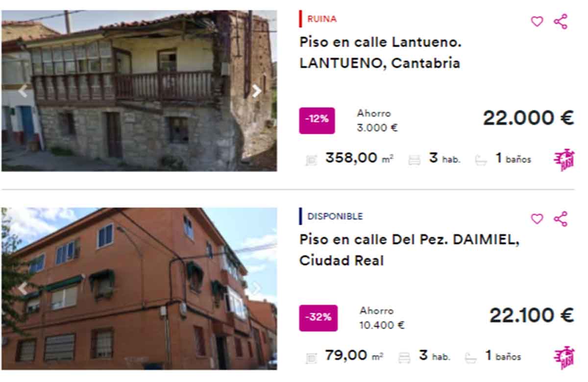
Task: Show next photo of Lantueno house
Action: tap(256, 92)
